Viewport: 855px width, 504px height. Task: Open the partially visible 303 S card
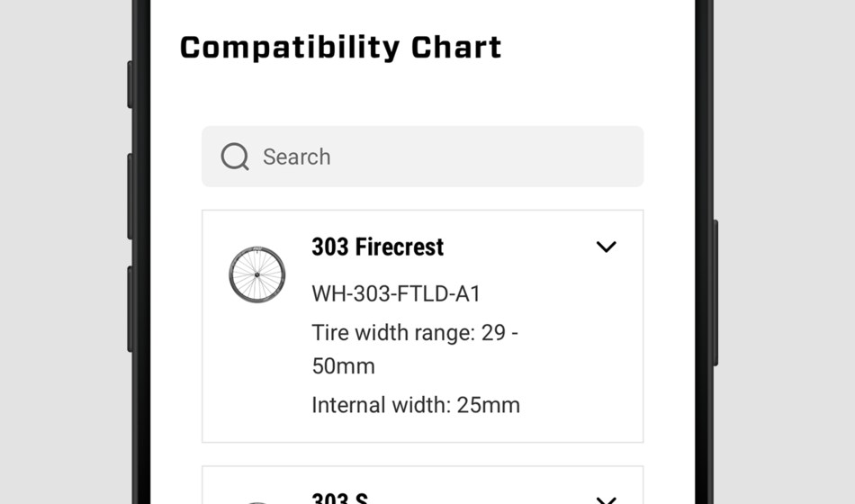[423, 485]
